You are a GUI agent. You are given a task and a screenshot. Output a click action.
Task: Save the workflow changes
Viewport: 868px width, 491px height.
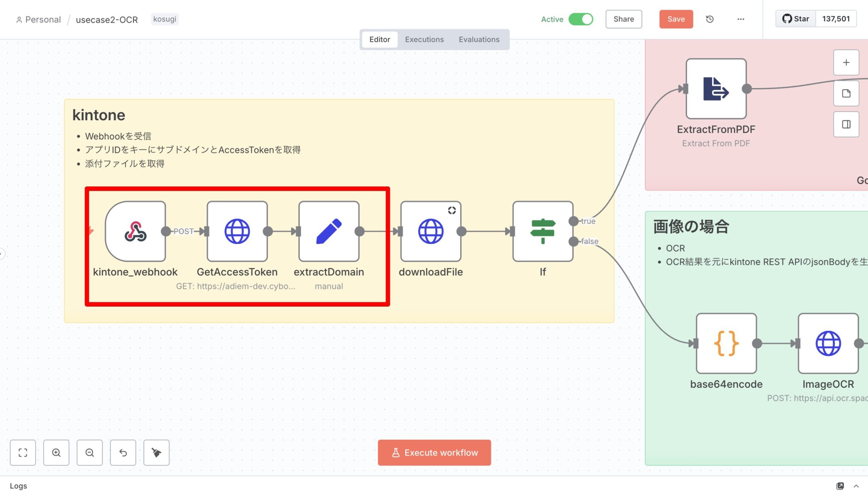pyautogui.click(x=676, y=19)
